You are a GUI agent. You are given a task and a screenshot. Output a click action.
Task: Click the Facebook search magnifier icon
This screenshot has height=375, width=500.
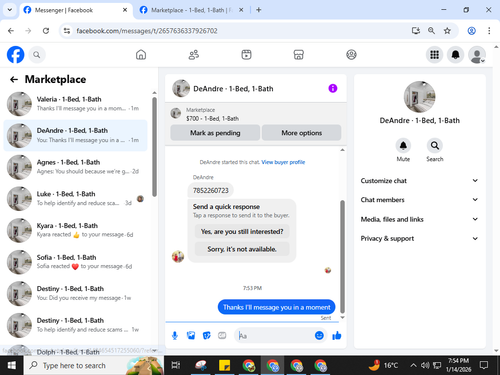pos(37,55)
